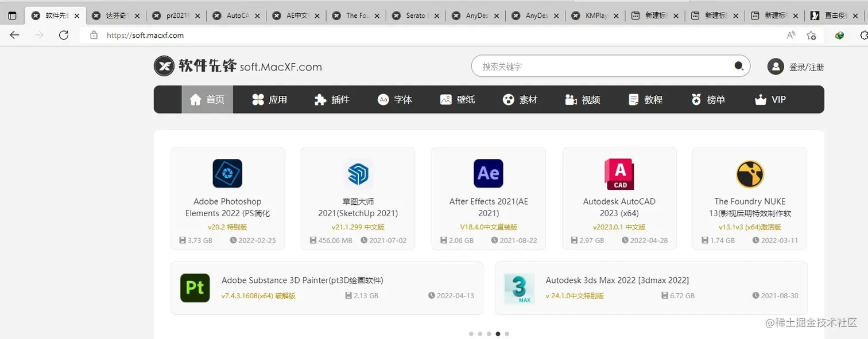Open The Foundry NUKE 13 title link
This screenshot has height=339, width=868.
(750, 207)
